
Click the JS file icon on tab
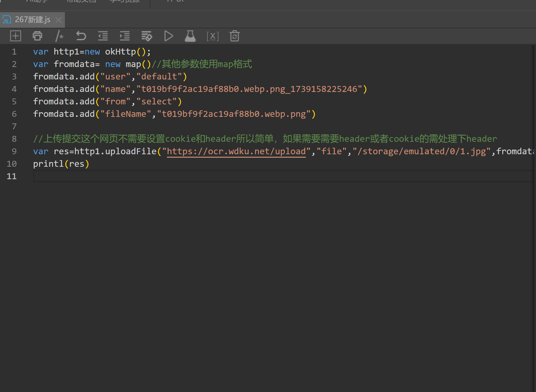tap(7, 20)
